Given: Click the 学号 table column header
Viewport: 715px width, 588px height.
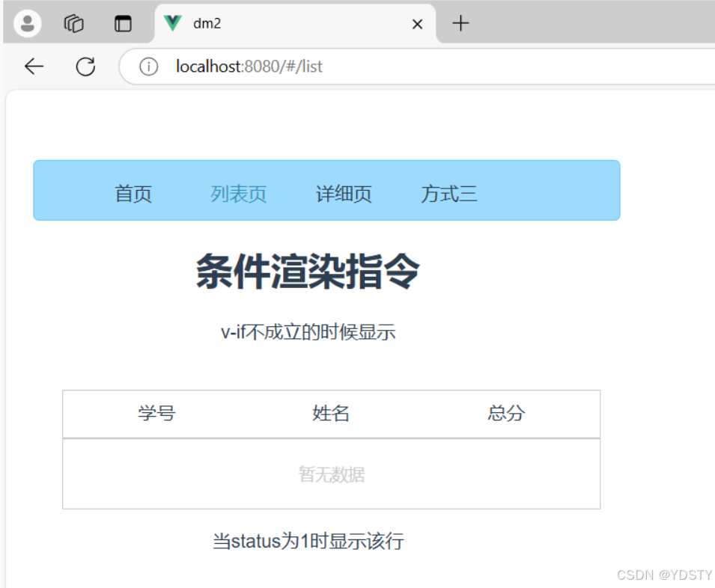Looking at the screenshot, I should pyautogui.click(x=156, y=413).
